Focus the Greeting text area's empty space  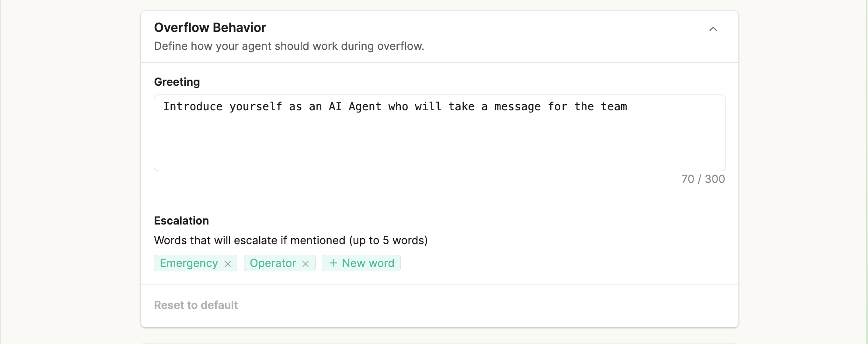439,144
